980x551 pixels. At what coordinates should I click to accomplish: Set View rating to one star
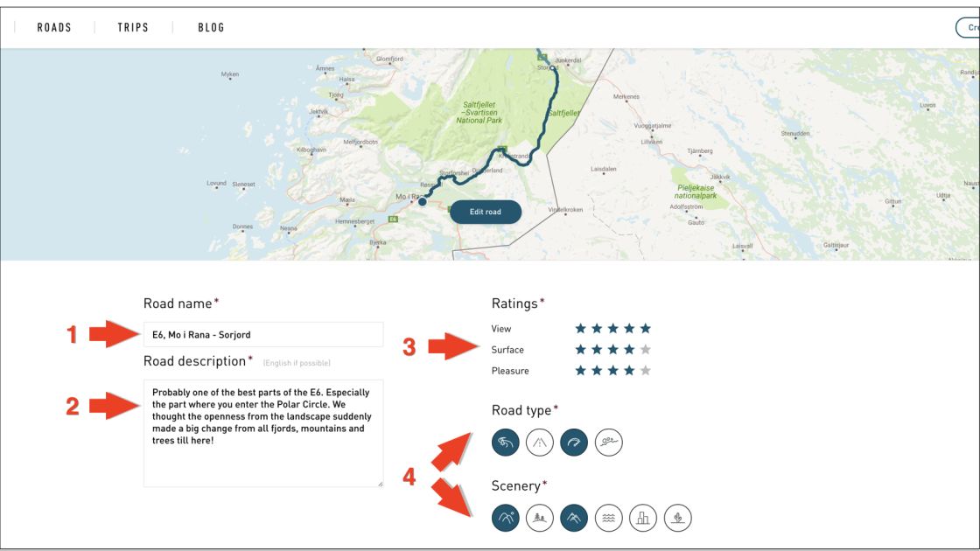click(x=581, y=328)
